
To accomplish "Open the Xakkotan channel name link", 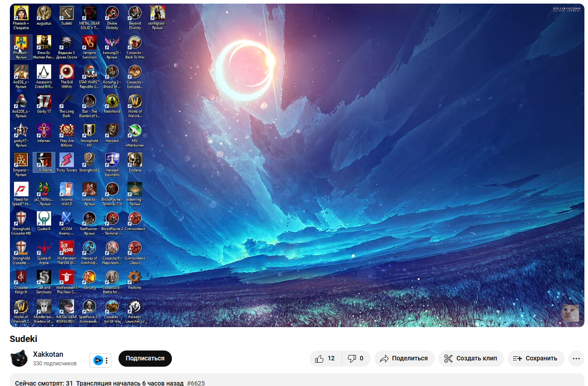I will point(48,355).
